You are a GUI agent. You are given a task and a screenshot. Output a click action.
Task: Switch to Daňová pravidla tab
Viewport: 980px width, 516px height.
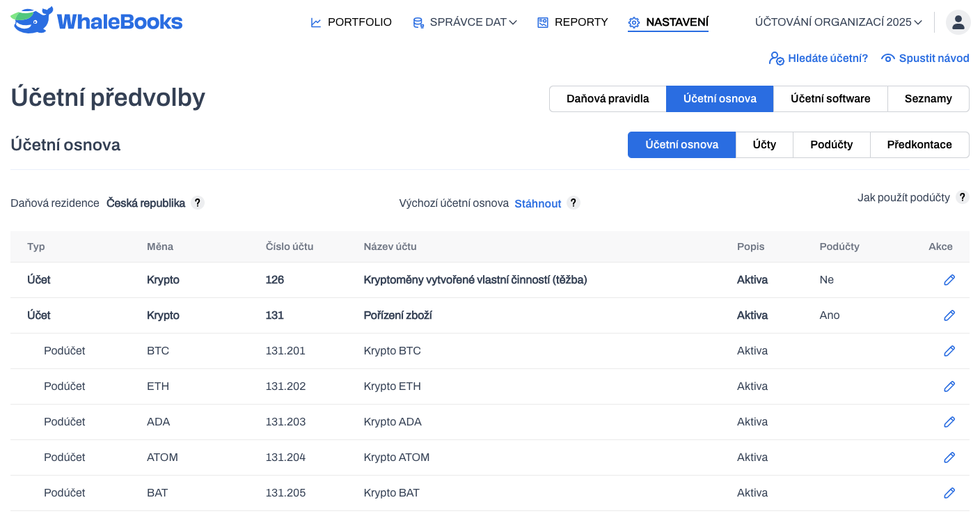coord(608,99)
